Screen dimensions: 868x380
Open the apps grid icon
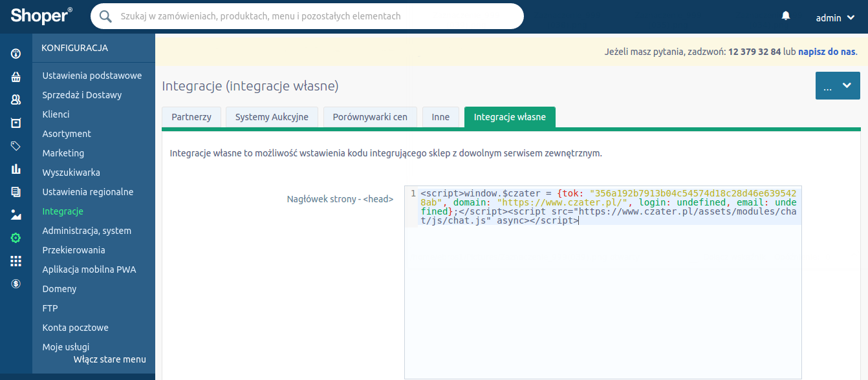(16, 261)
